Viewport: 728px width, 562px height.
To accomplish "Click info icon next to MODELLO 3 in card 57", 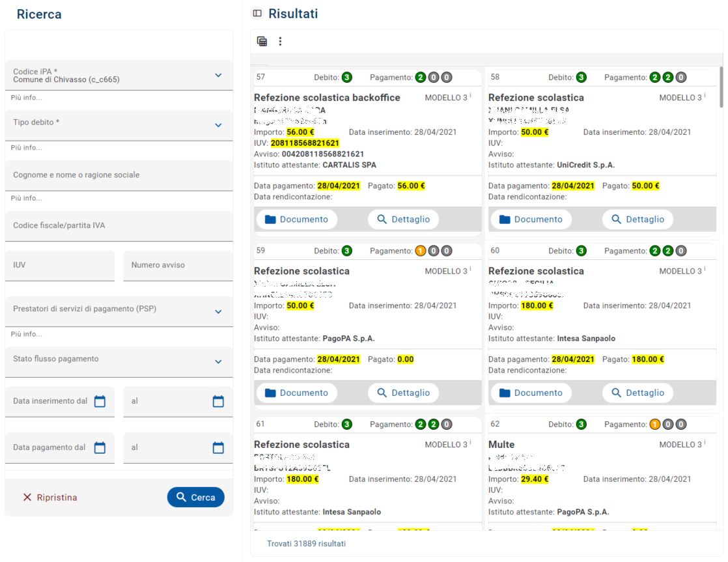I will click(471, 96).
